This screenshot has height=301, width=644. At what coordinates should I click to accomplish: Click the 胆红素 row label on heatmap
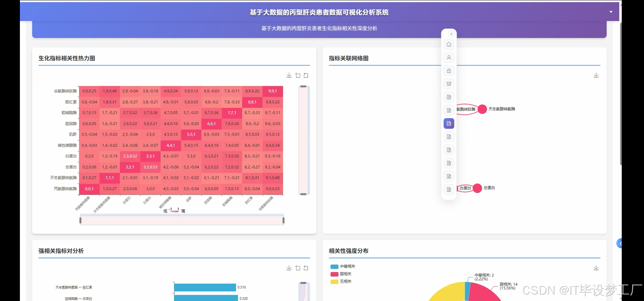pos(71,102)
